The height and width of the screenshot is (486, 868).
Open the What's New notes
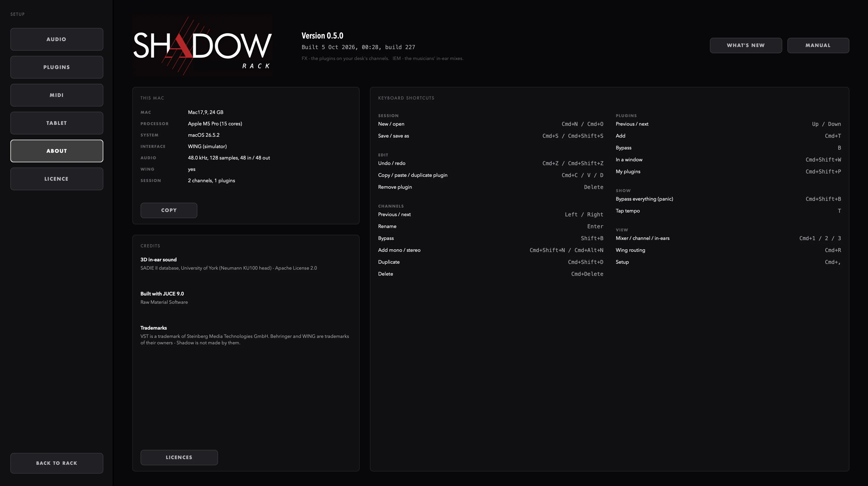click(746, 45)
